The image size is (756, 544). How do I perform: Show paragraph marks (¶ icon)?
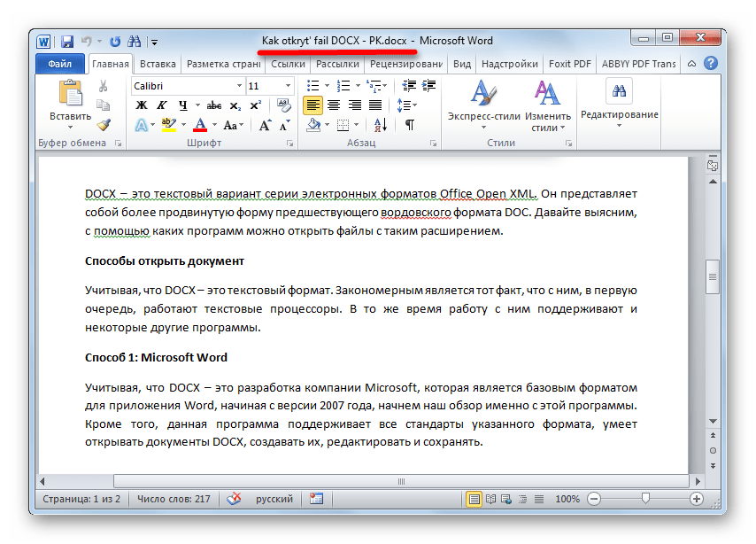(409, 125)
